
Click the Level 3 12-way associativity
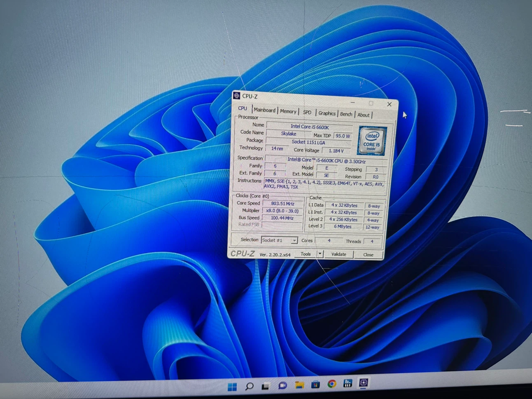(x=372, y=227)
